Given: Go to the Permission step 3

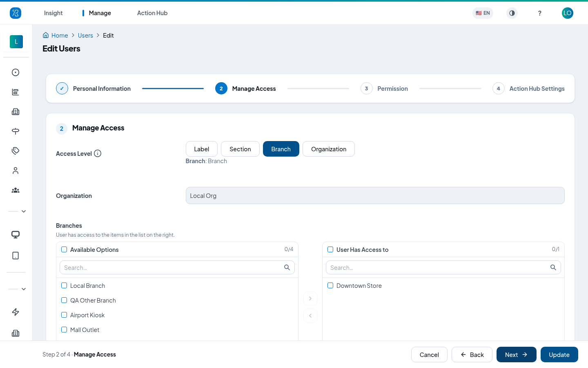Looking at the screenshot, I should click(384, 88).
